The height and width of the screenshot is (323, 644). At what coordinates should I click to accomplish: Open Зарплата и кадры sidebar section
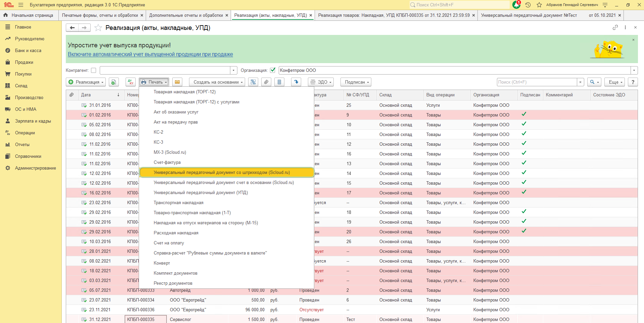tap(33, 121)
